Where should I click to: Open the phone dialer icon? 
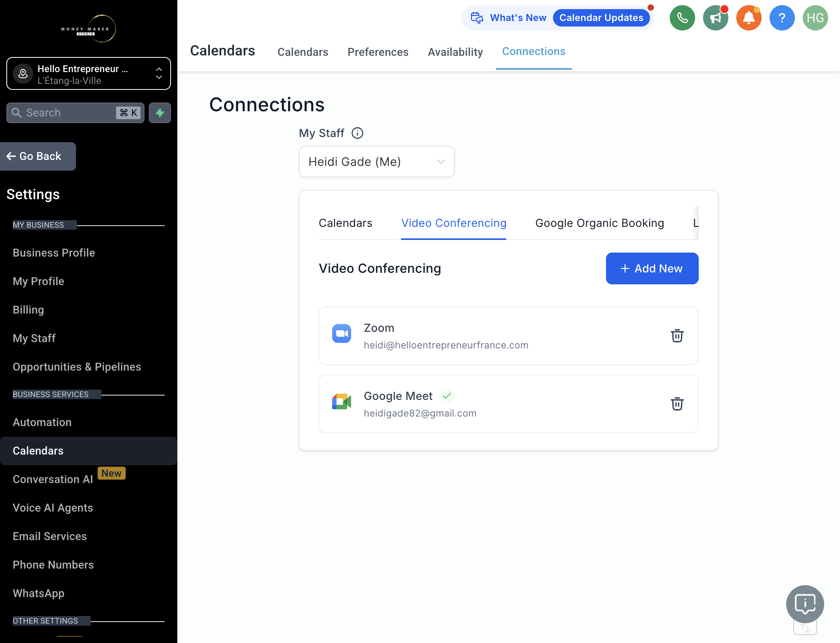click(682, 18)
